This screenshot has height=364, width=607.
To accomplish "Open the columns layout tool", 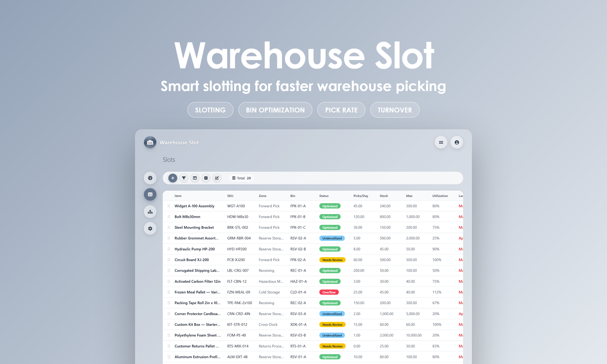I will pos(195,178).
